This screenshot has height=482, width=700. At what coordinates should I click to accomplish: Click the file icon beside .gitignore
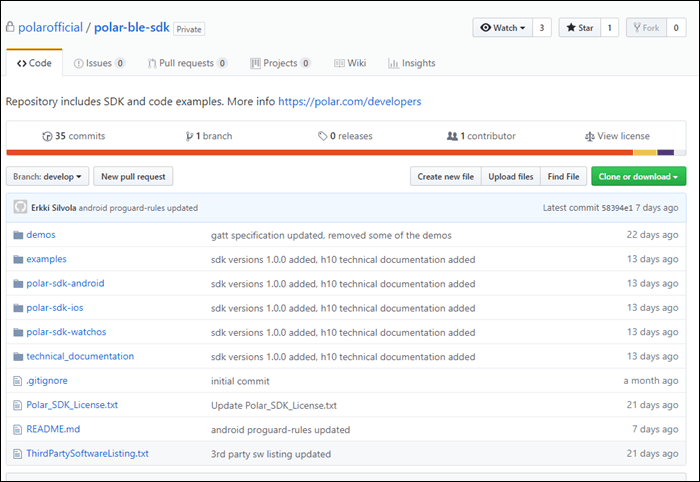[18, 381]
